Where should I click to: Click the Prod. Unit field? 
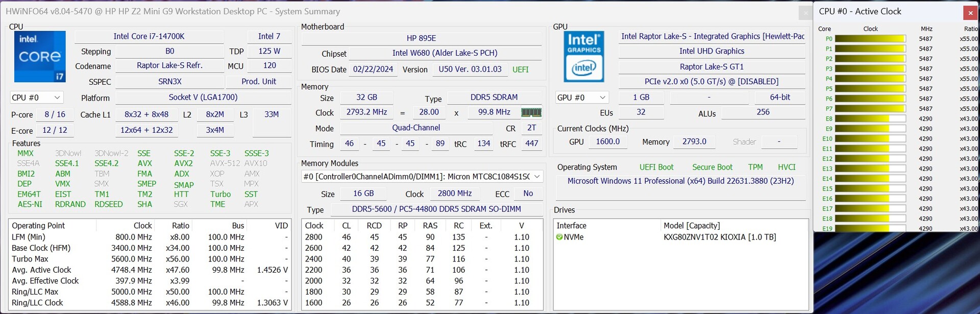click(259, 82)
